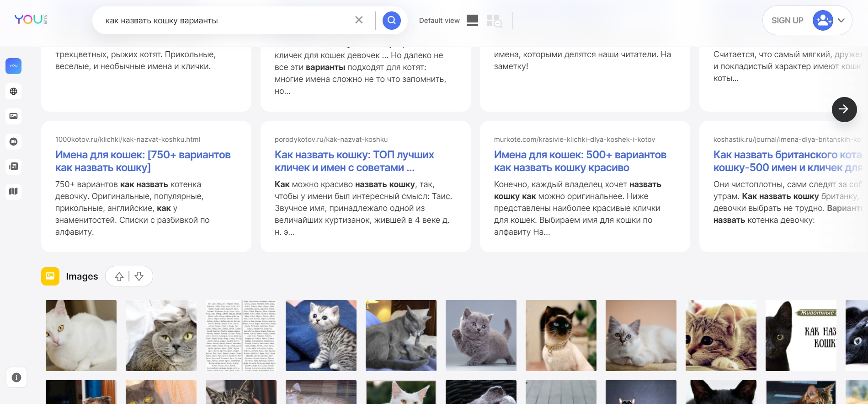
Task: Expand the account dropdown chevron
Action: (841, 21)
